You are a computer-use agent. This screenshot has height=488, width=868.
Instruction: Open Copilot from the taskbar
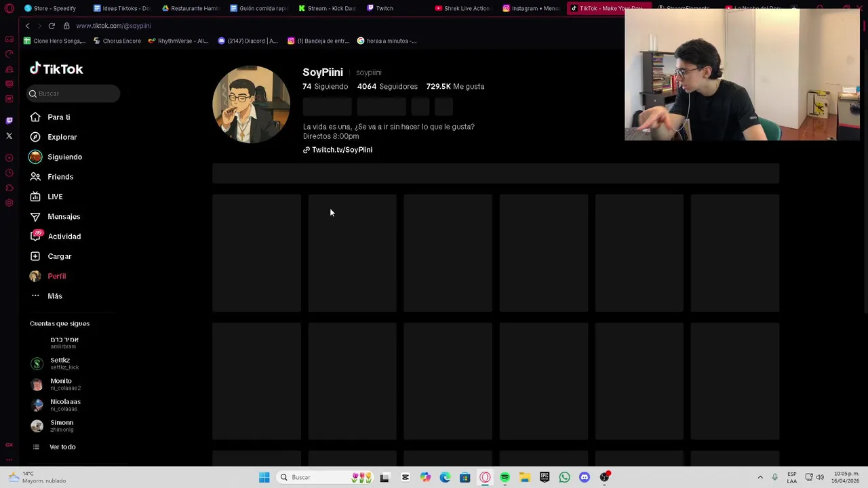pyautogui.click(x=425, y=477)
